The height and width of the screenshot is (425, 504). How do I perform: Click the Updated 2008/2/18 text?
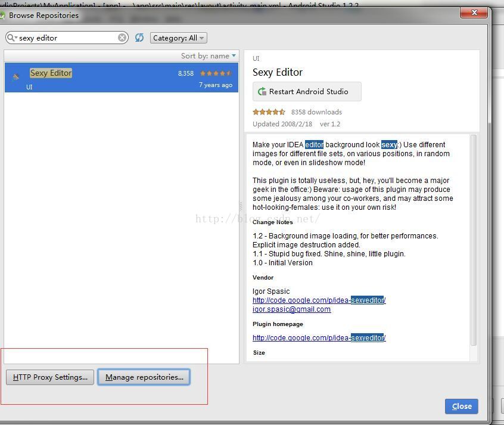[x=282, y=124]
